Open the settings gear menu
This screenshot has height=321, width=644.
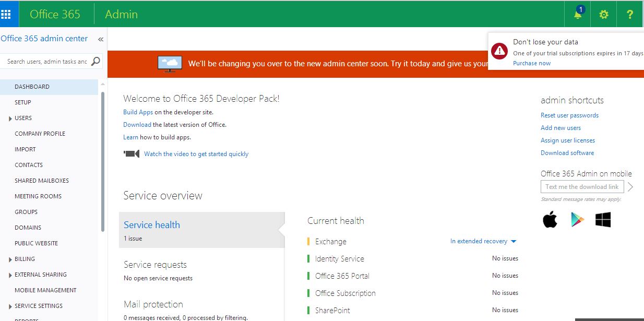[x=603, y=14]
